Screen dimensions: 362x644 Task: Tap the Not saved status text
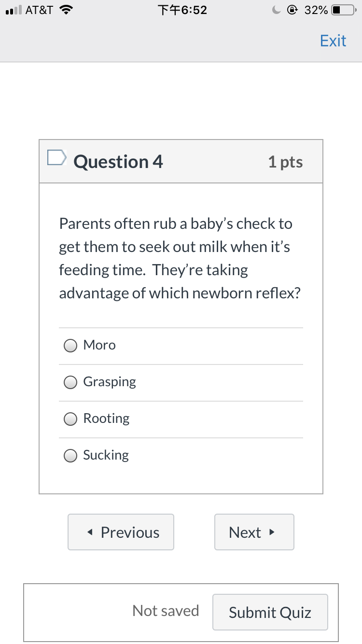point(166,611)
